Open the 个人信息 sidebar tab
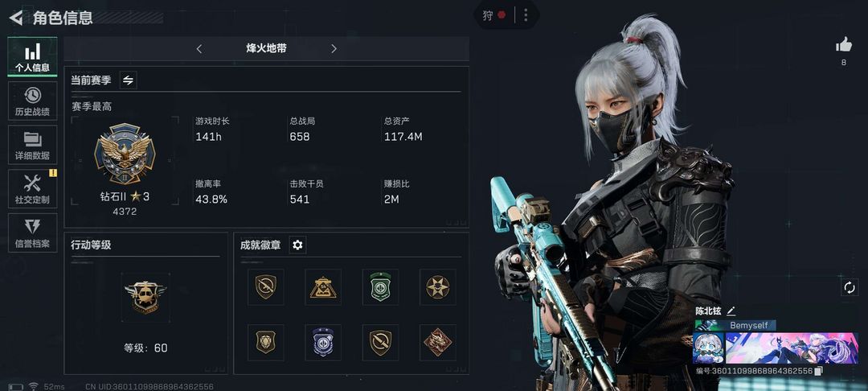This screenshot has height=391, width=868. click(x=33, y=56)
